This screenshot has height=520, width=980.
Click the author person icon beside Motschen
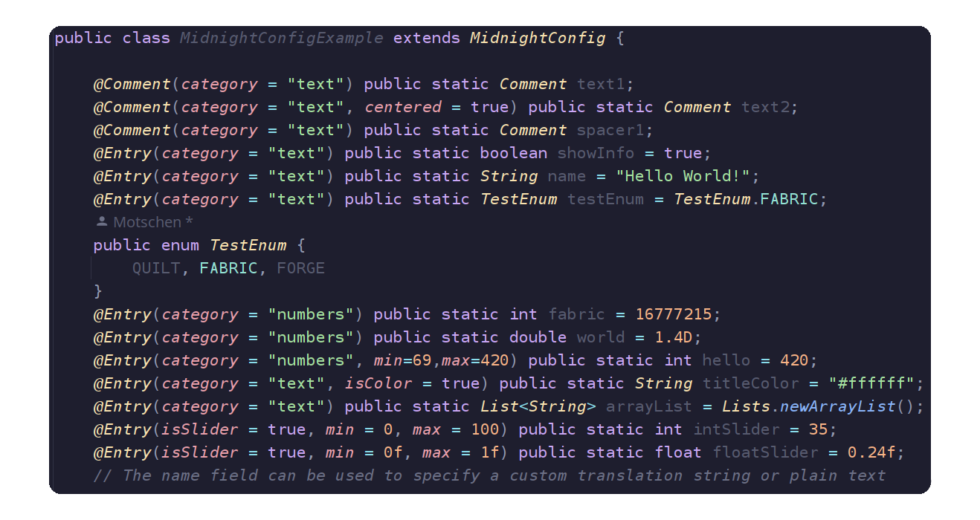click(102, 221)
